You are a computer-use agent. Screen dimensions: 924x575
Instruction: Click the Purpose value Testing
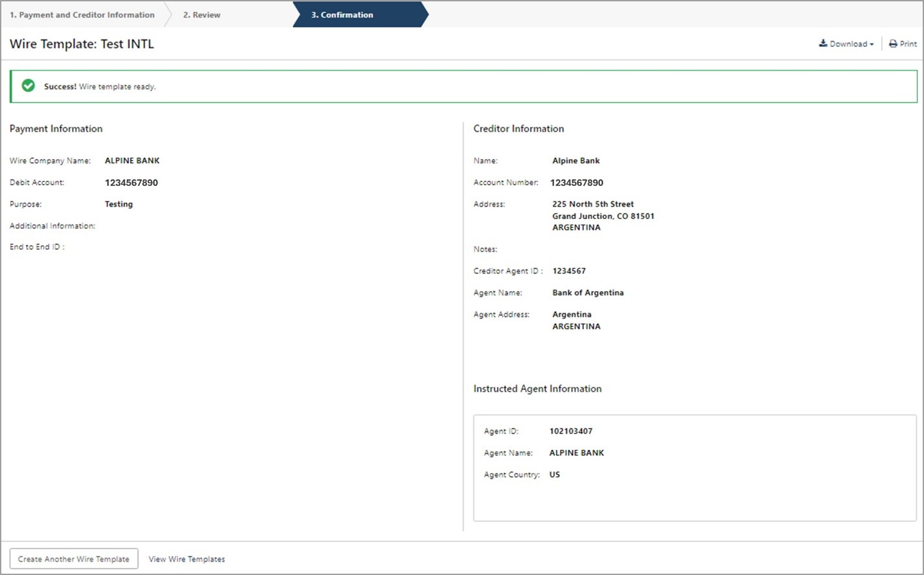click(x=118, y=204)
